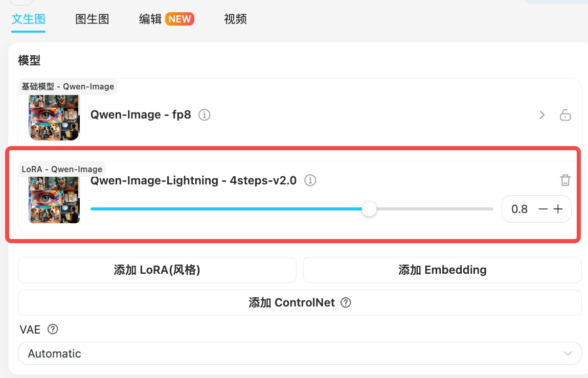Toggle the base model lock icon
Viewport: 588px width, 378px height.
565,115
